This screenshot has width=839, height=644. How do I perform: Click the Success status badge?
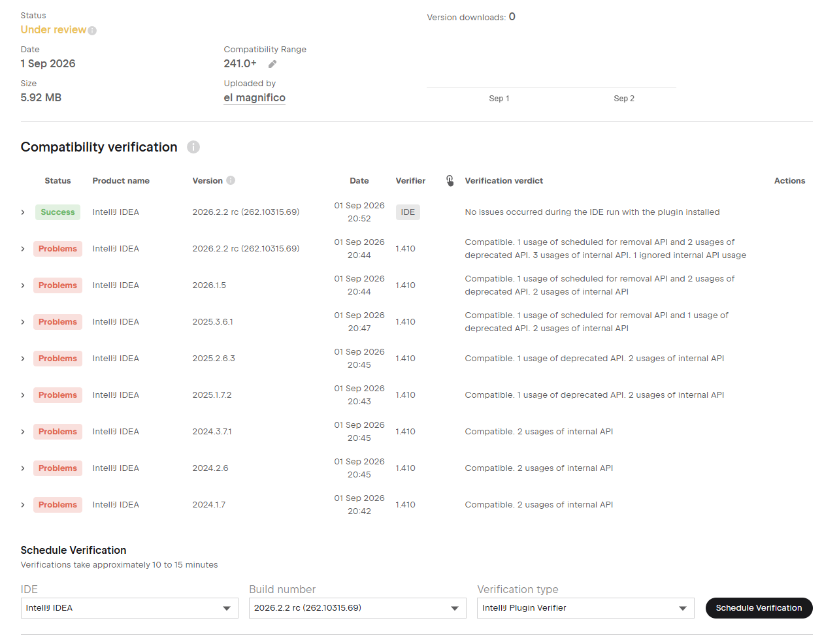tap(58, 212)
